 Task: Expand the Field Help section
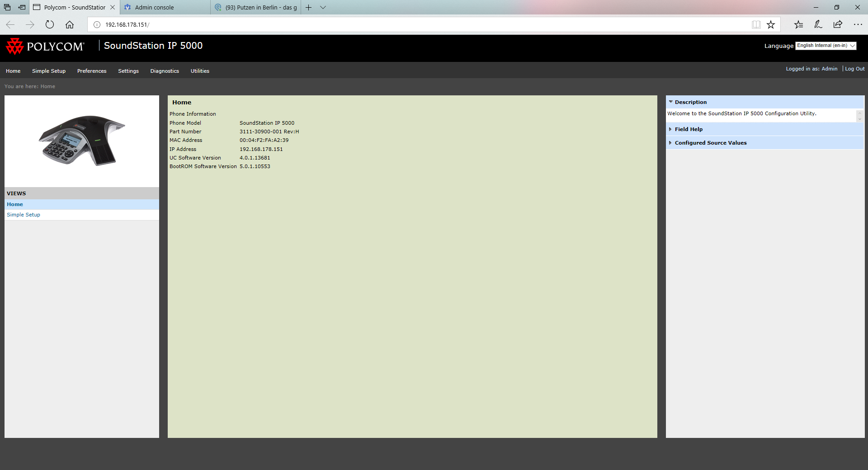point(764,129)
